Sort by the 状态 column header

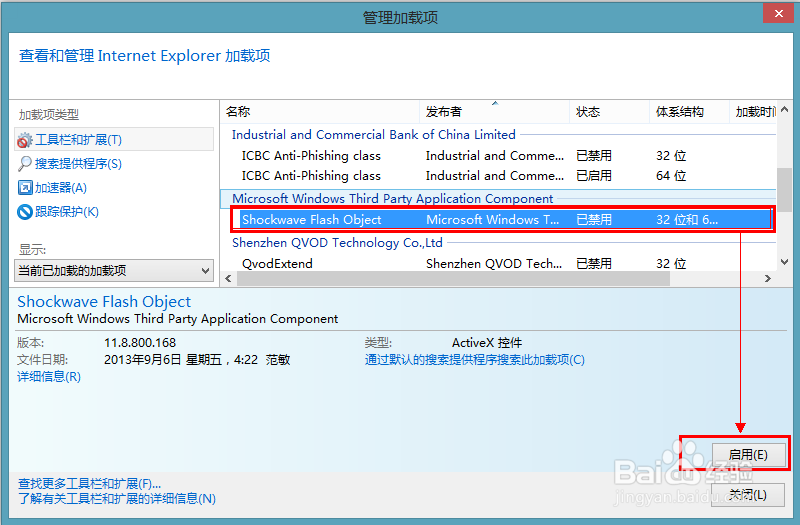[609, 112]
